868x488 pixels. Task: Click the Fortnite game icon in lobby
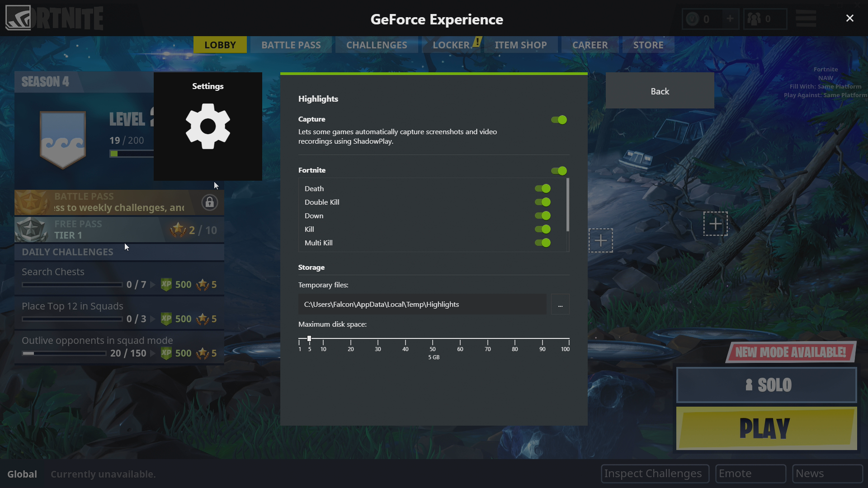(x=18, y=18)
